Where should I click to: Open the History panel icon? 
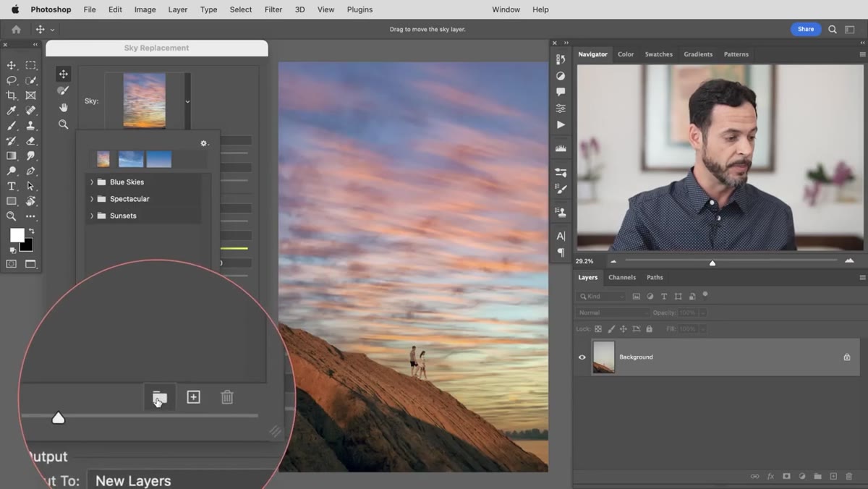[561, 59]
